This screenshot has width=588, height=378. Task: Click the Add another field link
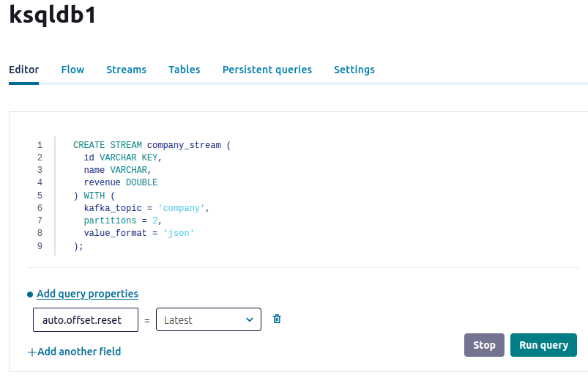(x=79, y=352)
